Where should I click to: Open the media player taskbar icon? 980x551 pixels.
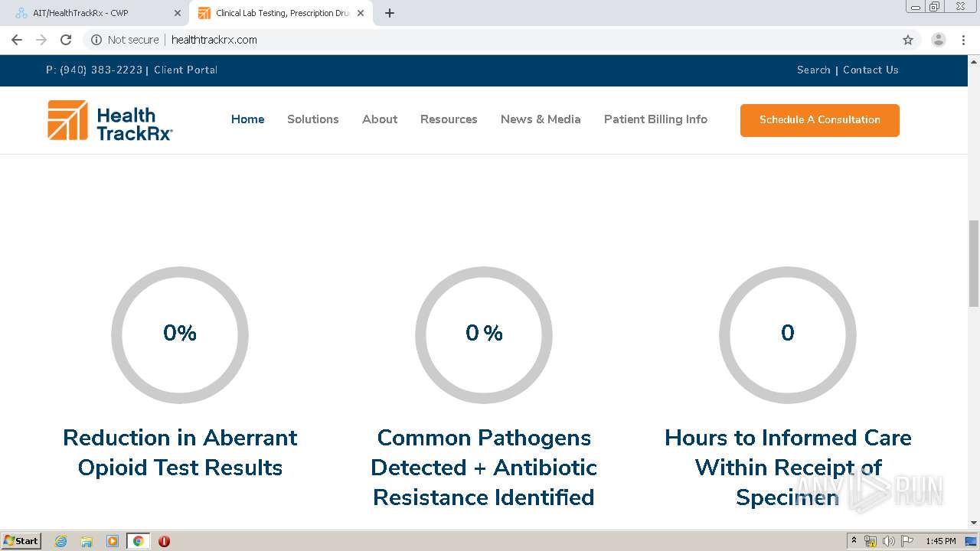click(113, 541)
